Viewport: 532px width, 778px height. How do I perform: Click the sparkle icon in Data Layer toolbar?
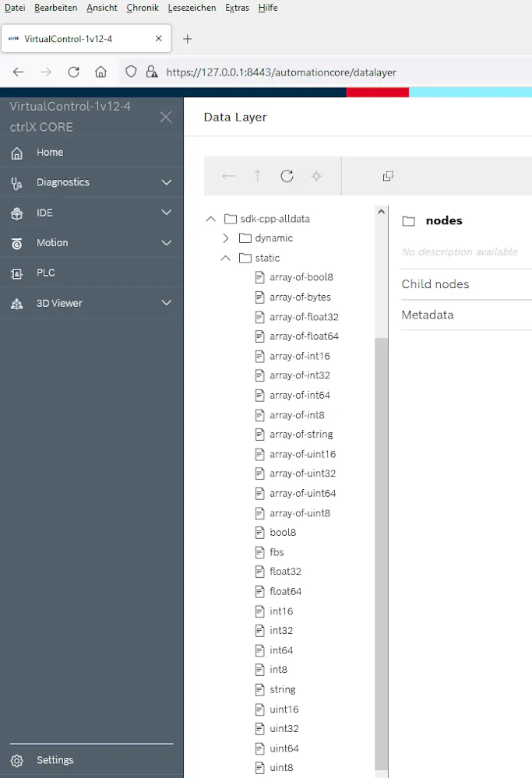pos(316,176)
